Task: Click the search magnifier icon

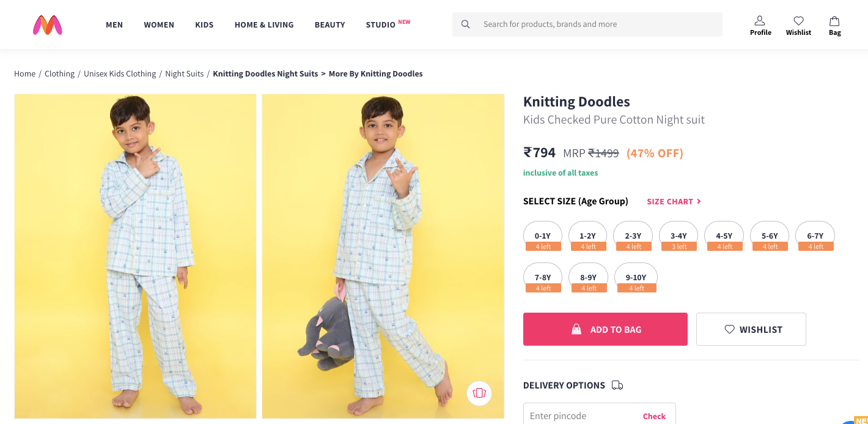Action: coord(466,24)
